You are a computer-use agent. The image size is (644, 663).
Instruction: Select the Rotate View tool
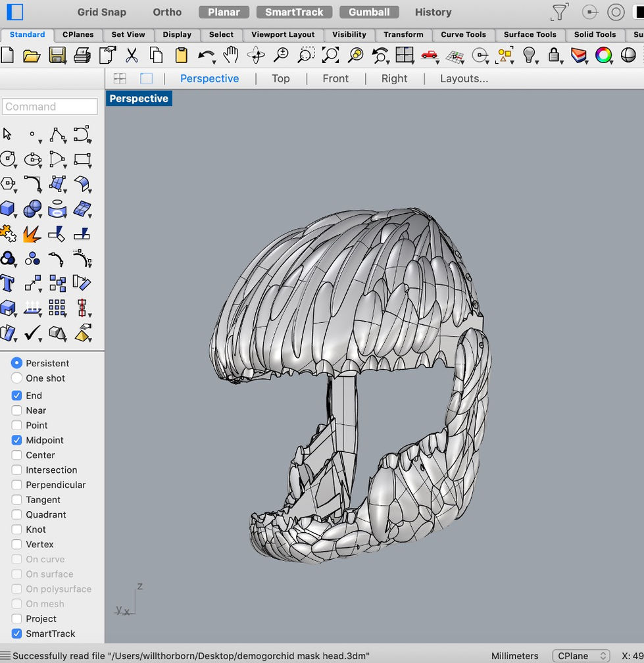(256, 55)
